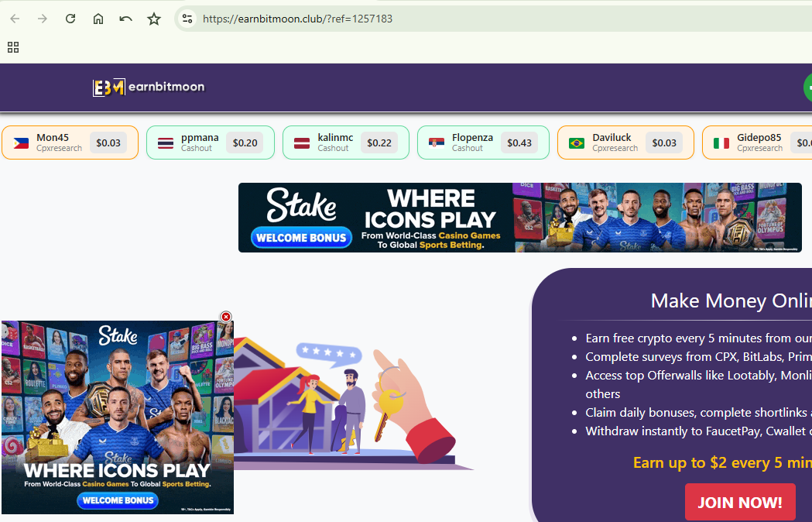The image size is (812, 522).
Task: Open the ppmana Cashout activity card
Action: pyautogui.click(x=211, y=143)
